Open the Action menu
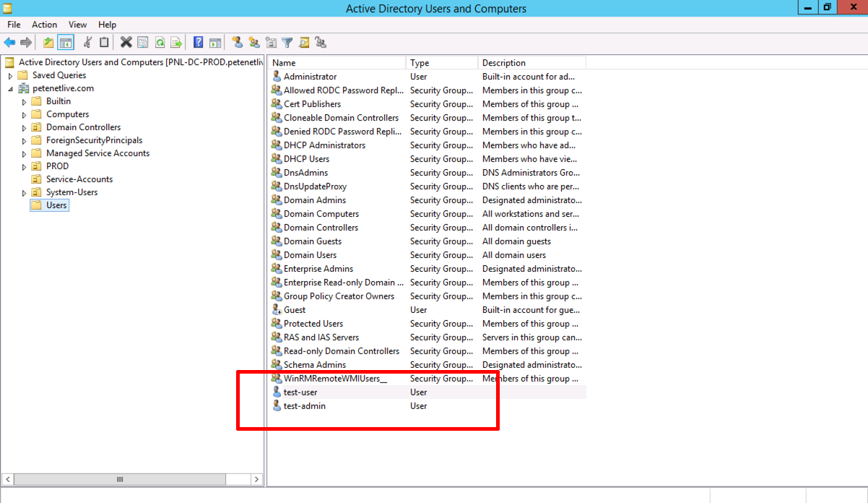868x503 pixels. pos(45,25)
